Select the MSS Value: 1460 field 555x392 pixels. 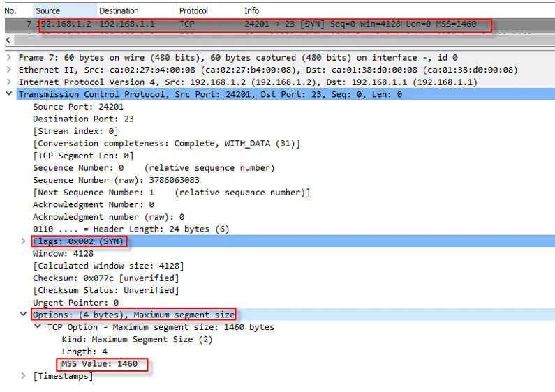coord(99,364)
